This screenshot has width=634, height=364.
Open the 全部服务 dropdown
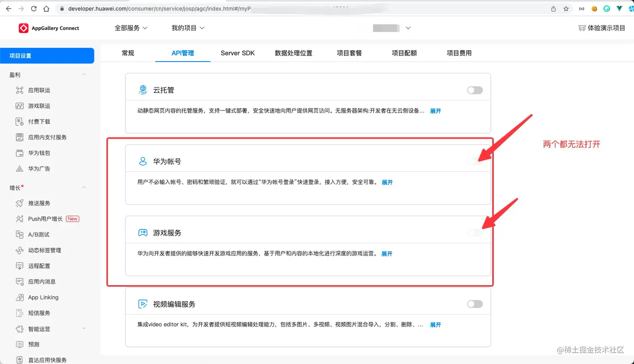tap(131, 28)
